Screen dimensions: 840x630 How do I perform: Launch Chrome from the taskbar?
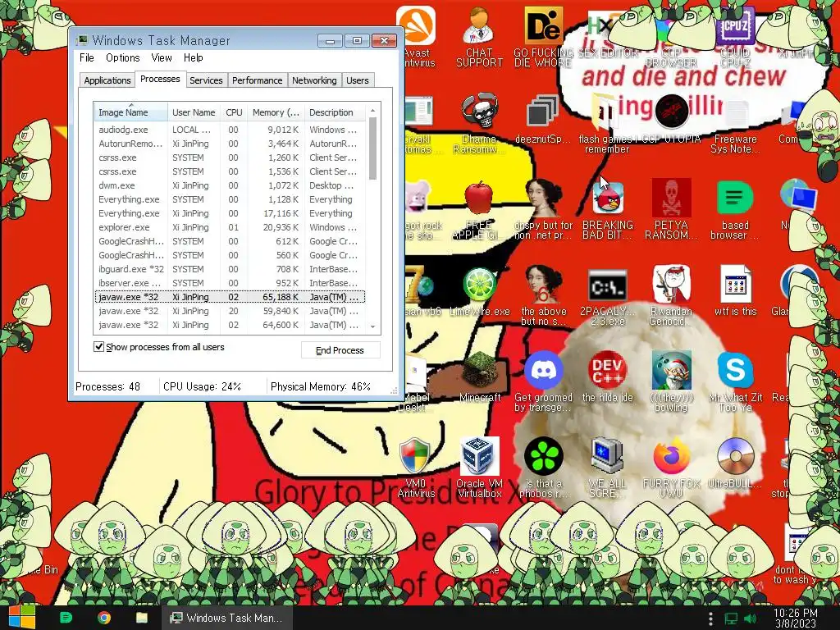(x=104, y=618)
